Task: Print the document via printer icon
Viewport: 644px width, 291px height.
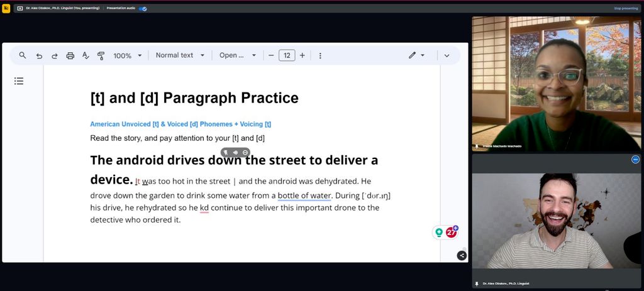Action: click(70, 55)
